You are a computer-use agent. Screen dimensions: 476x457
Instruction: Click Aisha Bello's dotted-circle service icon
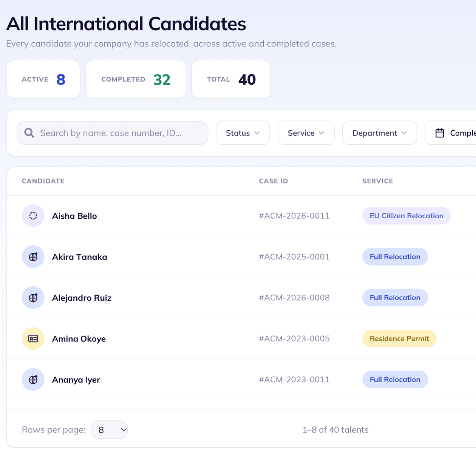click(x=33, y=216)
